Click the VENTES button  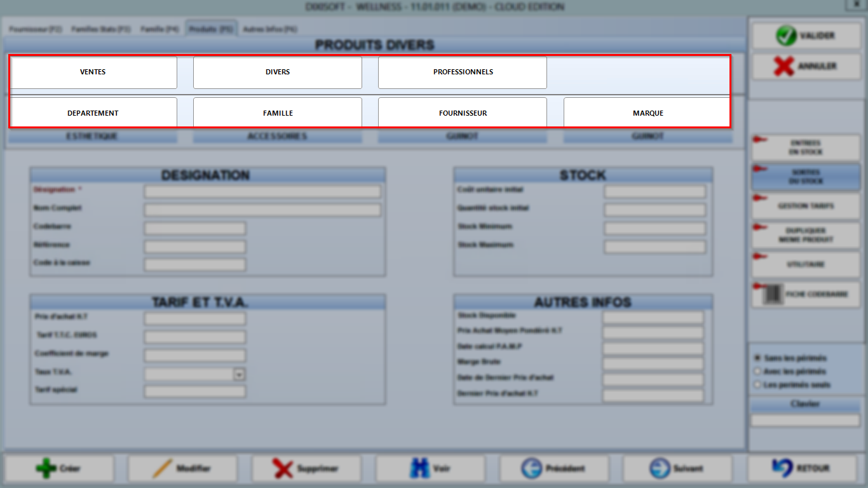(x=93, y=72)
